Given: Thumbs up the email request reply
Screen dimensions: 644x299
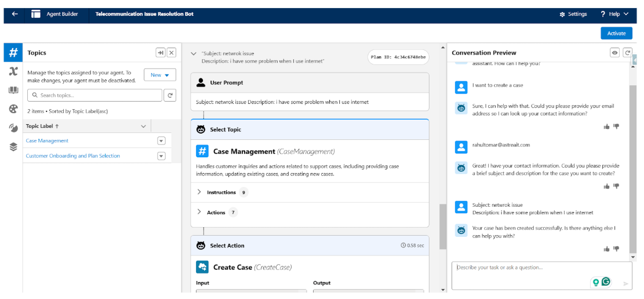Looking at the screenshot, I should (607, 127).
